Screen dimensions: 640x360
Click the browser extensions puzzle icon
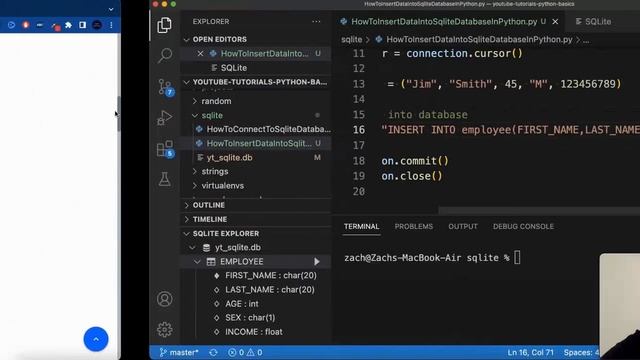[x=68, y=25]
